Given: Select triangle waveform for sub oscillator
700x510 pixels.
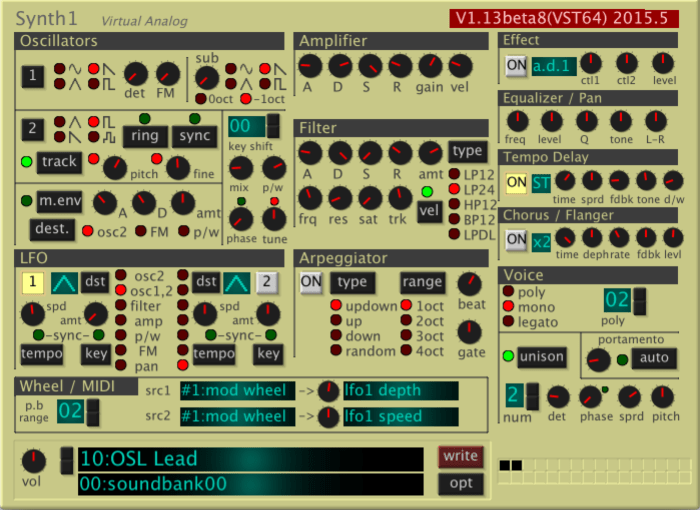Looking at the screenshot, I should (231, 83).
